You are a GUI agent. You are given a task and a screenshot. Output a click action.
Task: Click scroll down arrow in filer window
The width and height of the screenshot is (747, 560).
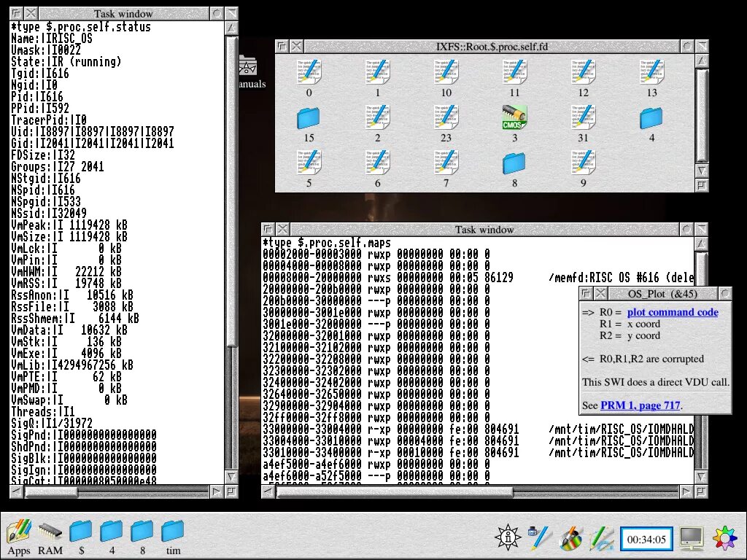pyautogui.click(x=702, y=171)
